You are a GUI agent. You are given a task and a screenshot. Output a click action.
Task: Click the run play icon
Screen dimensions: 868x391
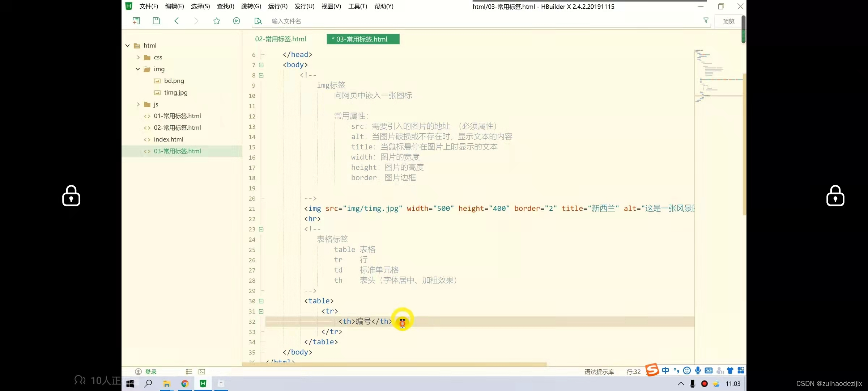[237, 21]
